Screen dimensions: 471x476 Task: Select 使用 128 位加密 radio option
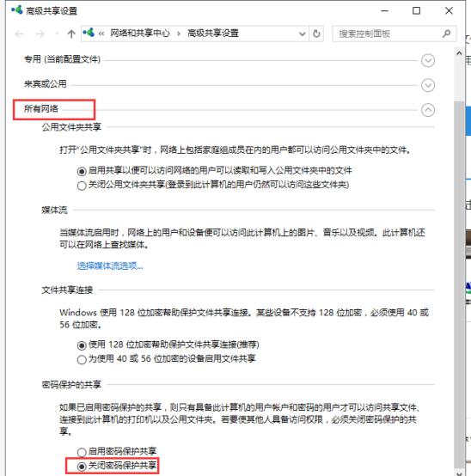(x=82, y=345)
